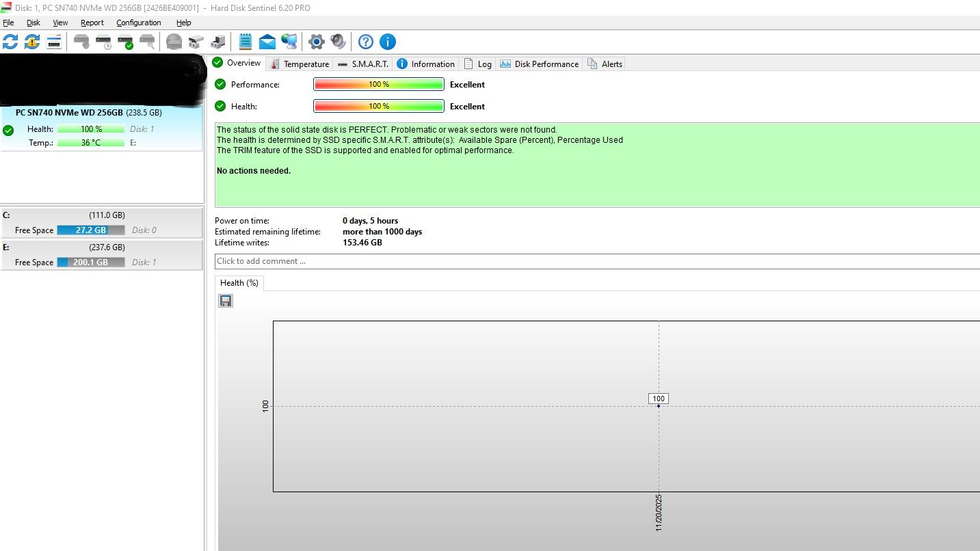Click the Refresh icon in the toolbar
This screenshot has height=551, width=980.
tap(10, 42)
